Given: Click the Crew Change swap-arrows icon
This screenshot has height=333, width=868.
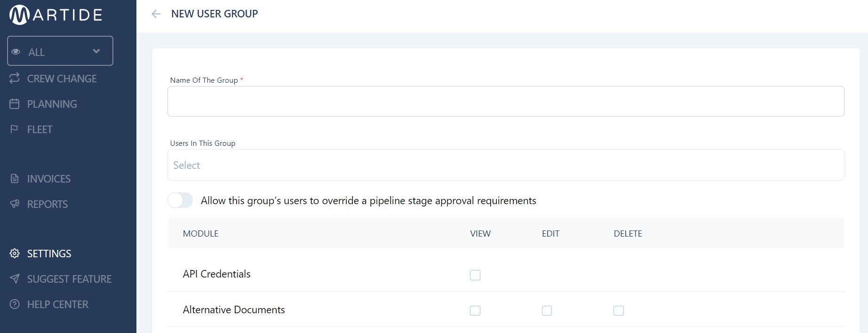Looking at the screenshot, I should coord(15,78).
